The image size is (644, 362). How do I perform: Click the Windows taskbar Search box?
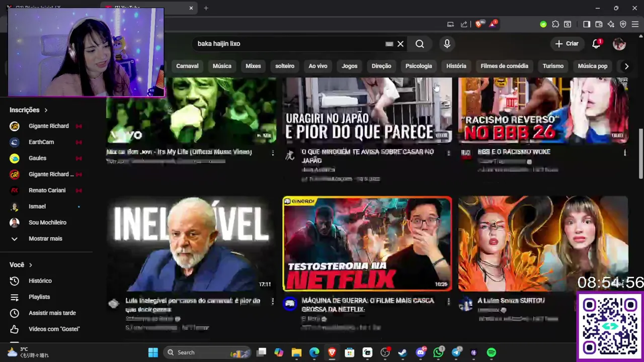point(207,352)
